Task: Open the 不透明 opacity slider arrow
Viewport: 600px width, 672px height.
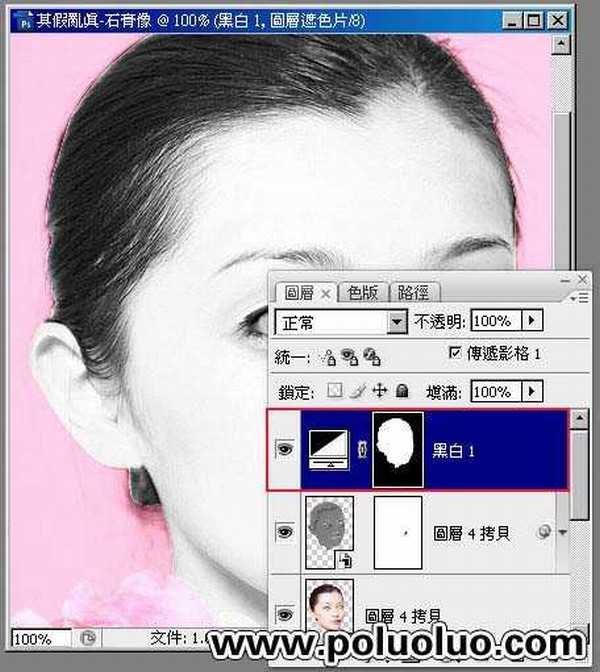Action: [532, 322]
